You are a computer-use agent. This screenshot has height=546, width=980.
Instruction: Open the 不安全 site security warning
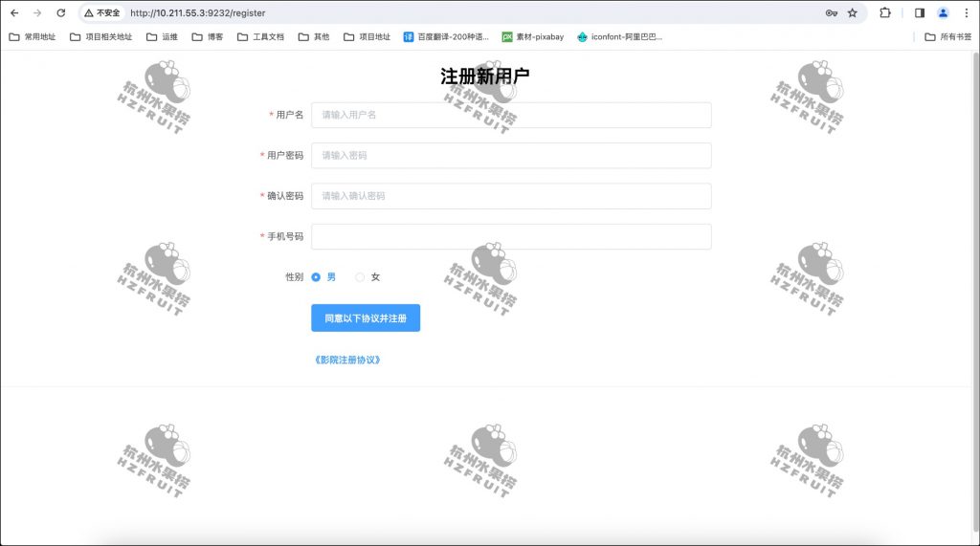pos(101,12)
